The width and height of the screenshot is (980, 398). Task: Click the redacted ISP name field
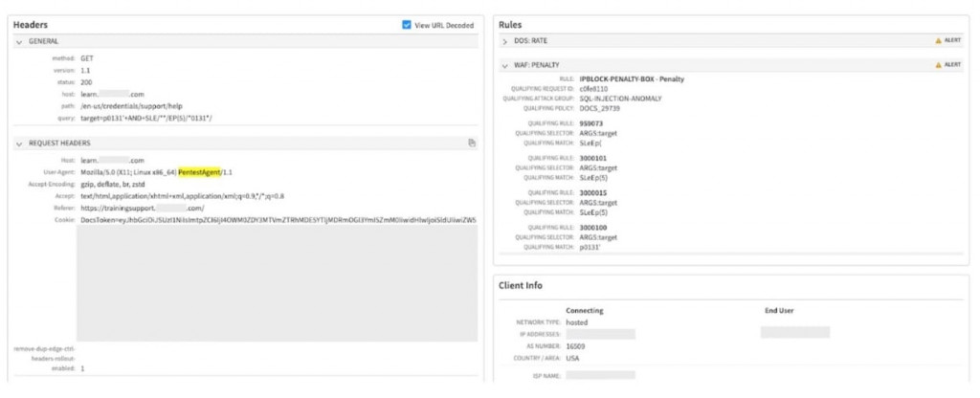(x=601, y=375)
